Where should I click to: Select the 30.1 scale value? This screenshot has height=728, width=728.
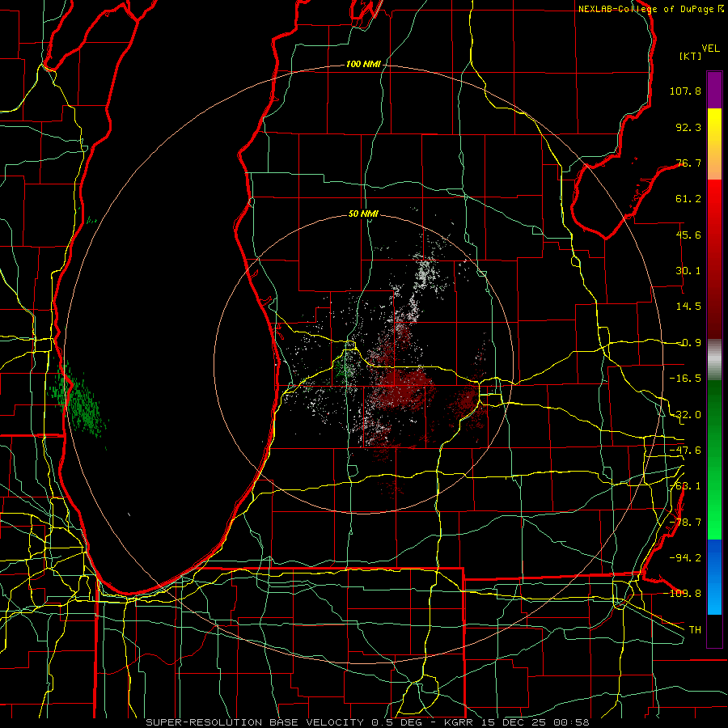[688, 271]
